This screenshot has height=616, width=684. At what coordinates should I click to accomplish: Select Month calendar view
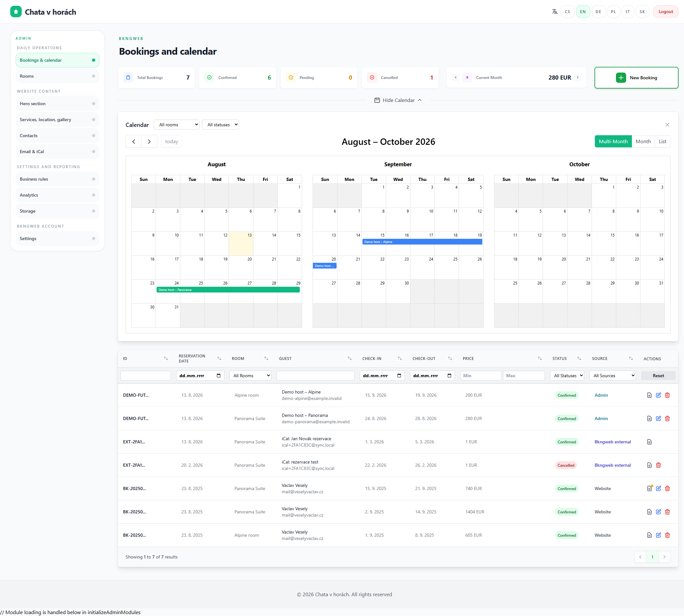[643, 142]
